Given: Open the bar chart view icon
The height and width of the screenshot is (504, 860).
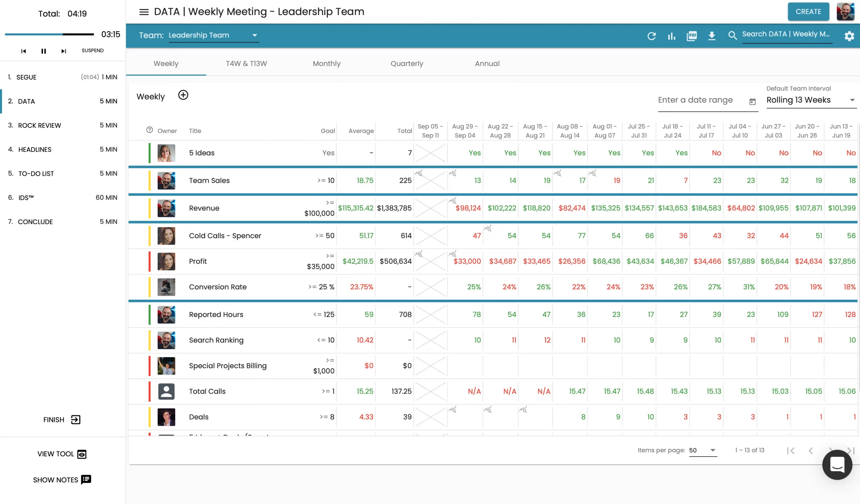Looking at the screenshot, I should pyautogui.click(x=671, y=36).
